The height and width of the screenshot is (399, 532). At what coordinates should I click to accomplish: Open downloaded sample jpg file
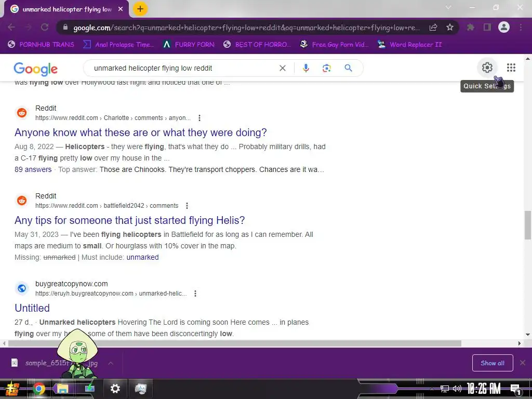tap(54, 363)
